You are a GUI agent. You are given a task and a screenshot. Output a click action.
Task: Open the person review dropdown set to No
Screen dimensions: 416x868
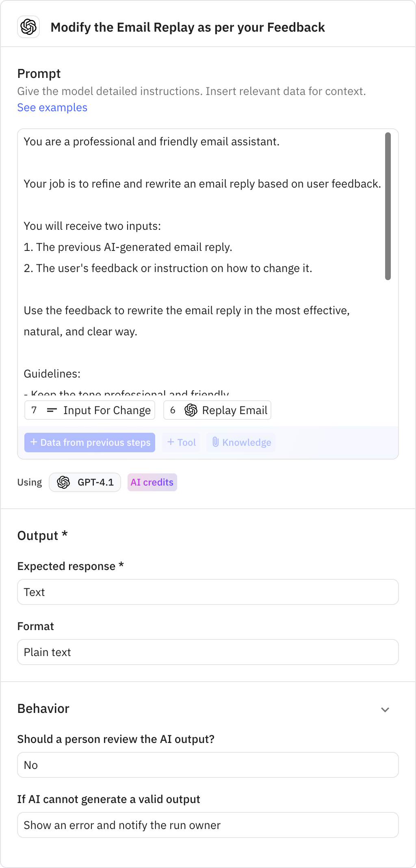click(x=208, y=765)
